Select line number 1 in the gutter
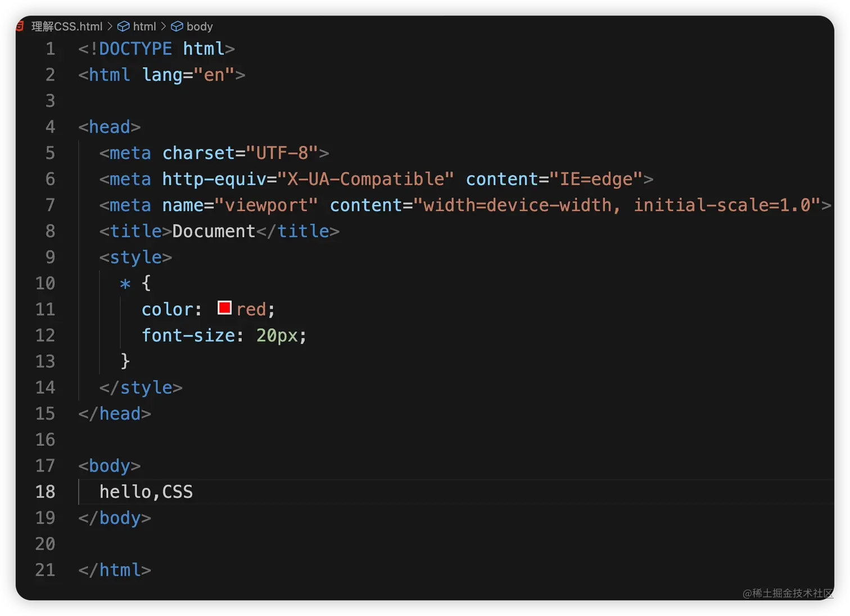850x616 pixels. (50, 49)
